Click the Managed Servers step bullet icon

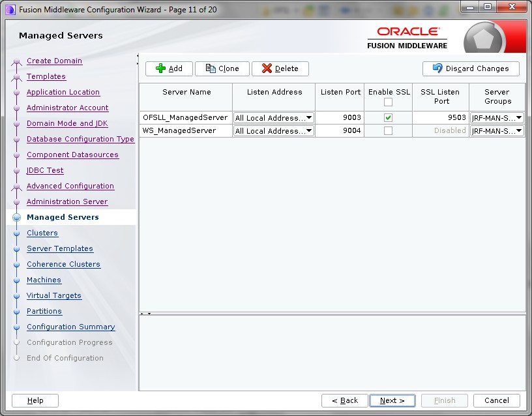tap(16, 218)
